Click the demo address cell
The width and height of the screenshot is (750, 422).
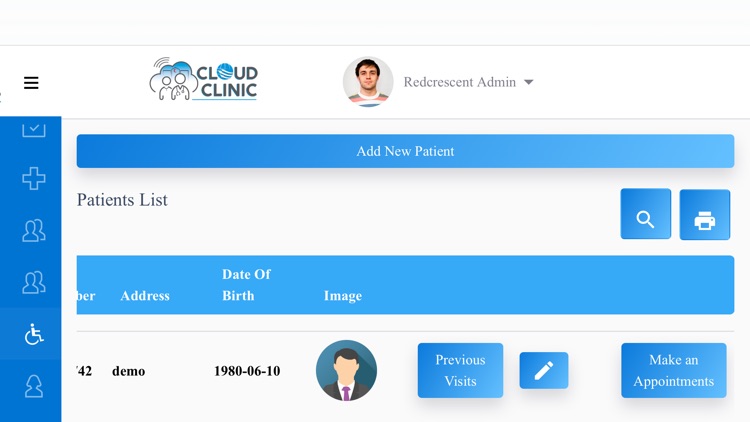tap(129, 371)
